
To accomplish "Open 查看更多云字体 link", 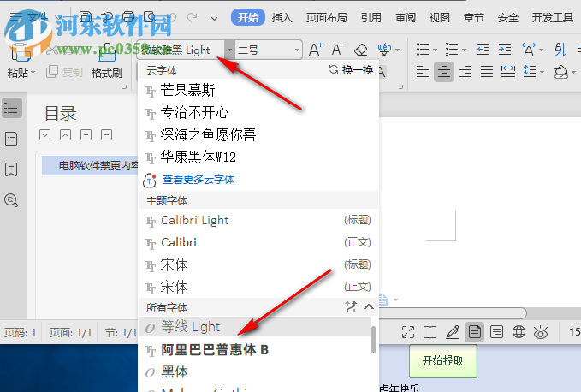I will click(x=199, y=180).
